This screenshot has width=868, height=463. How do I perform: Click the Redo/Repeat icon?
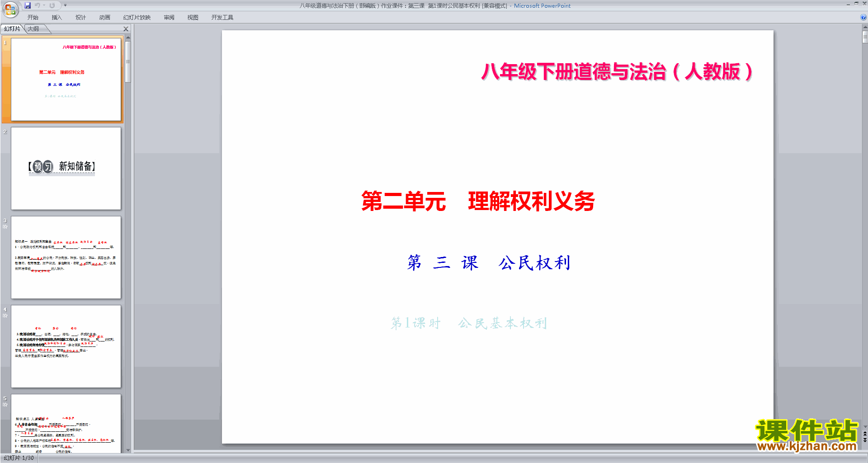pyautogui.click(x=52, y=5)
